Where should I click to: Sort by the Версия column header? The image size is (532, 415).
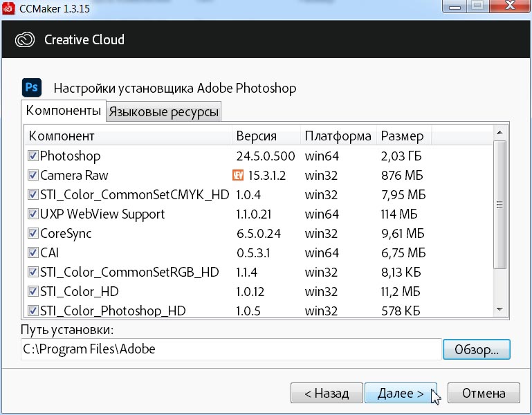coord(266,136)
